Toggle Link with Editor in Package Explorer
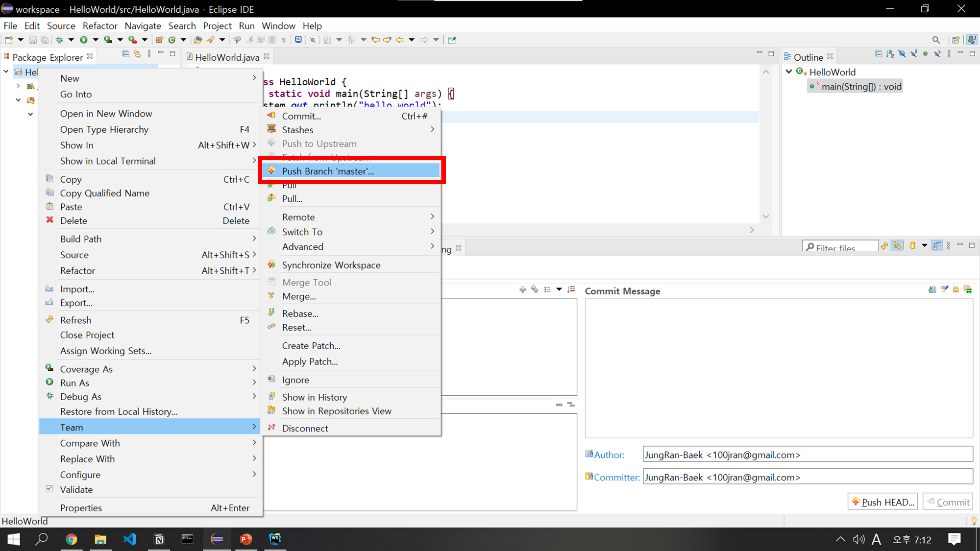Viewport: 980px width, 551px height. point(137,54)
